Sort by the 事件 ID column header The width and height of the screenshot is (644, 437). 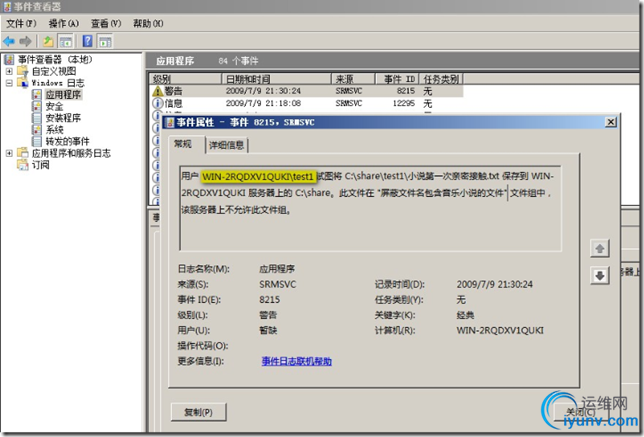[x=397, y=79]
